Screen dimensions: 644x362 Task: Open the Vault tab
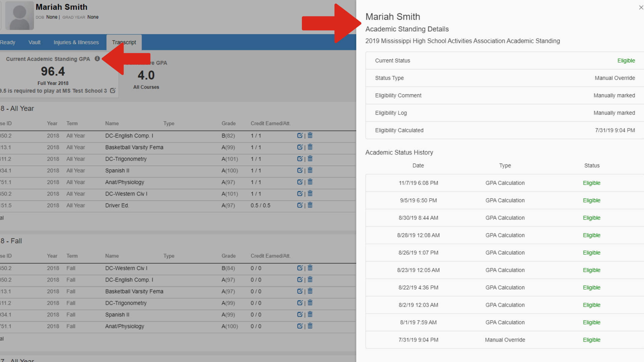click(34, 42)
